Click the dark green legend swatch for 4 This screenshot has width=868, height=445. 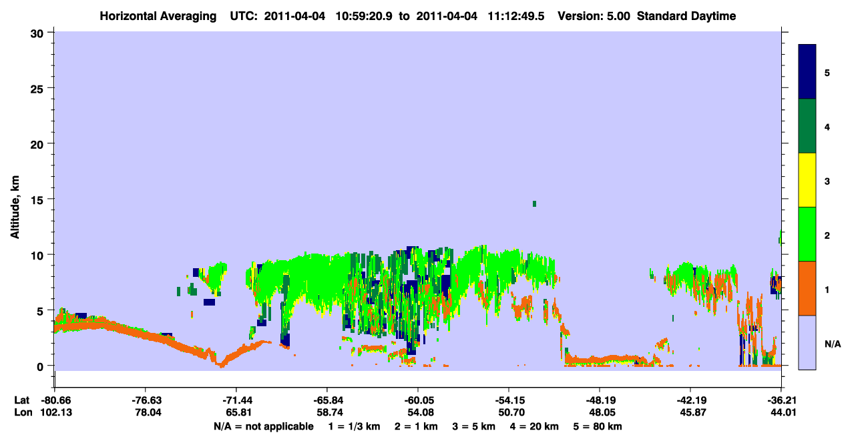(807, 126)
